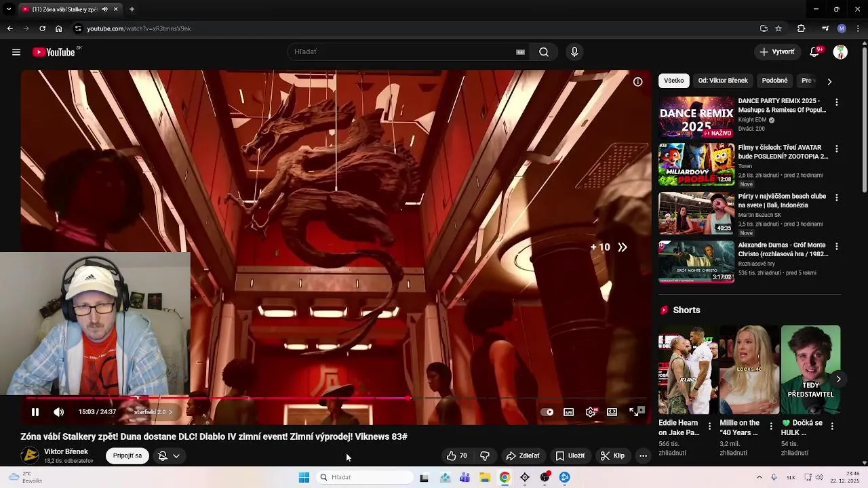Toggle subtitles in the player
This screenshot has width=868, height=488.
point(569,411)
